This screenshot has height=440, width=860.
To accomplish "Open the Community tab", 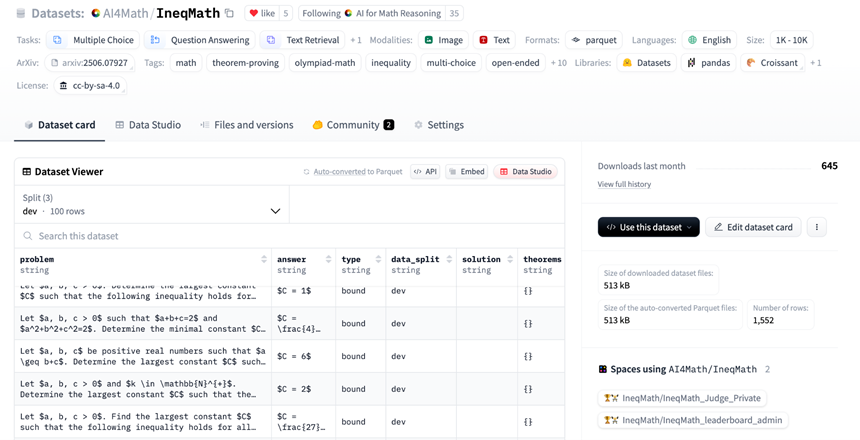I will point(353,125).
